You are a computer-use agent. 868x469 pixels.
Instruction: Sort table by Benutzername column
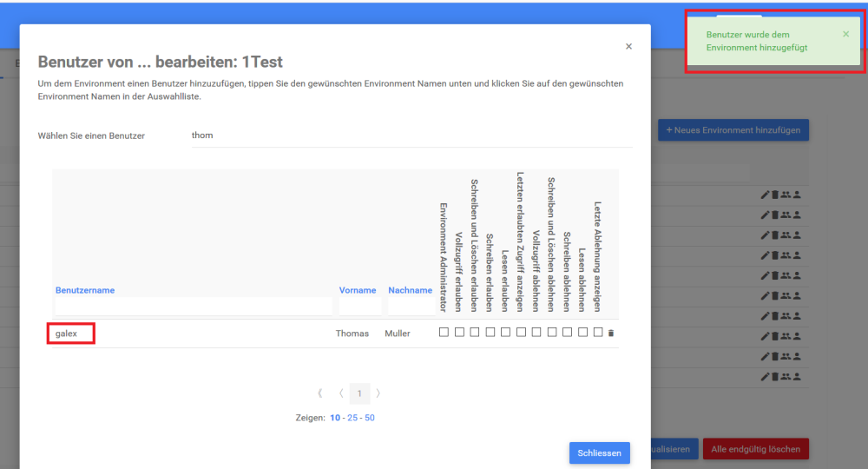pyautogui.click(x=85, y=290)
